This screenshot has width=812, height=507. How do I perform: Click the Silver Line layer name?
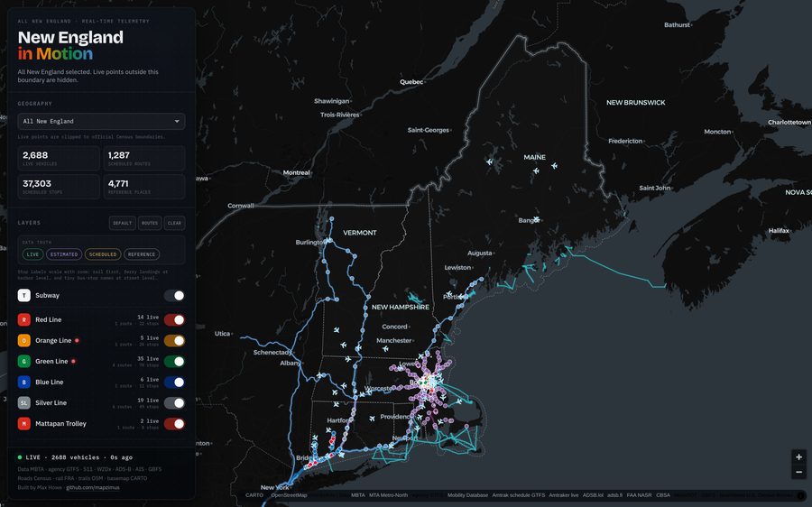pos(51,402)
